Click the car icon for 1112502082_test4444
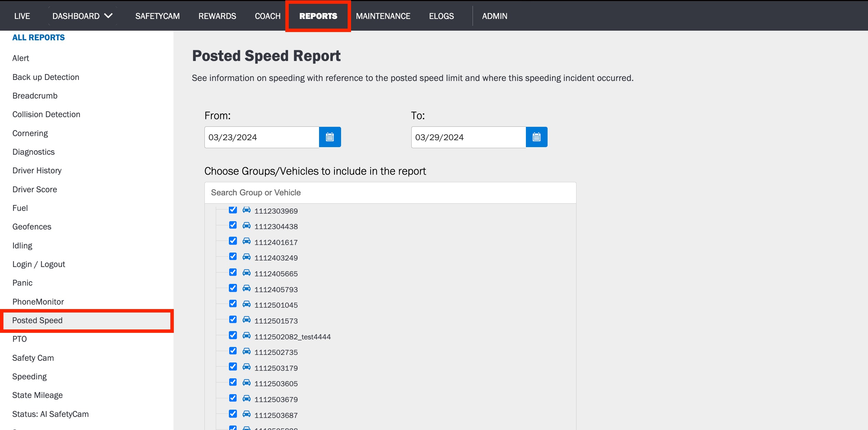This screenshot has width=868, height=430. (x=246, y=336)
